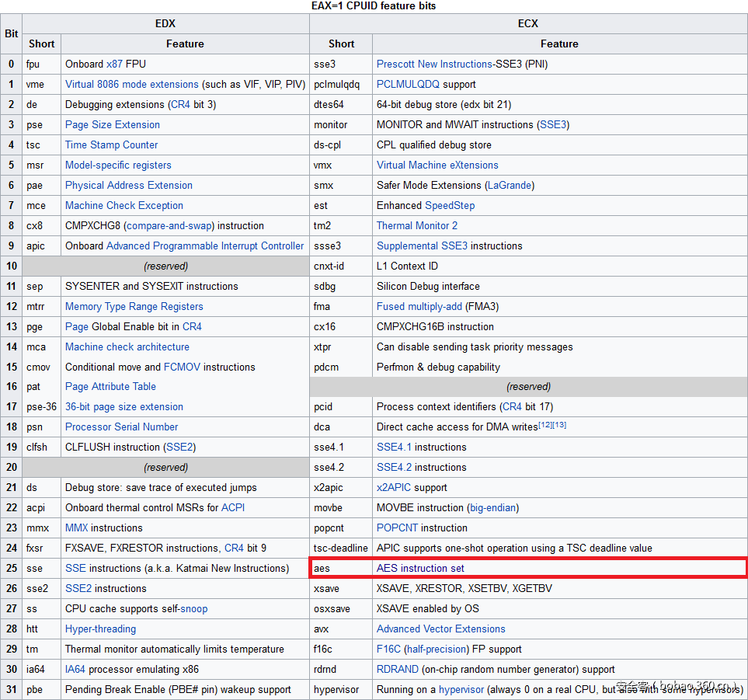This screenshot has width=748, height=700.
Task: Open the Page Size Extension link
Action: click(113, 124)
